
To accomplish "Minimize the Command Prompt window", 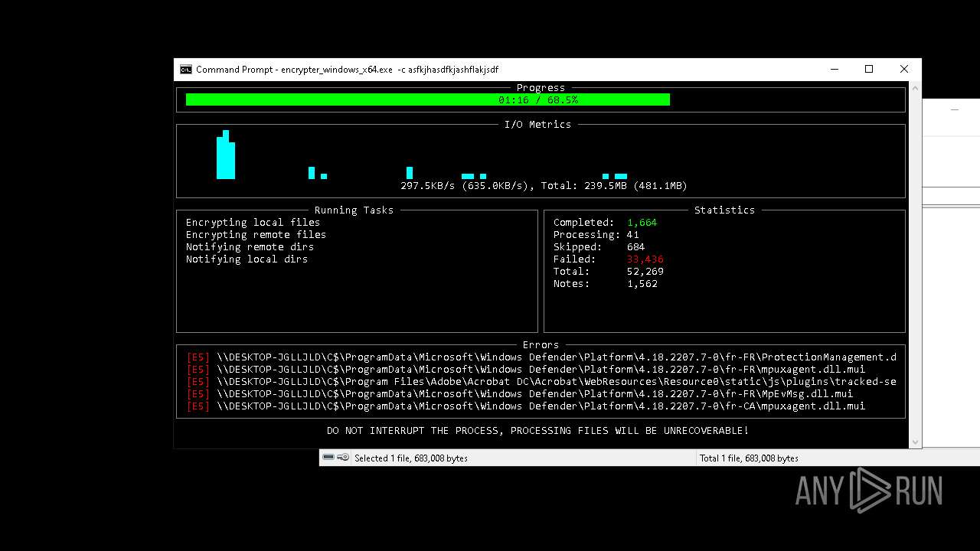I will pyautogui.click(x=834, y=69).
